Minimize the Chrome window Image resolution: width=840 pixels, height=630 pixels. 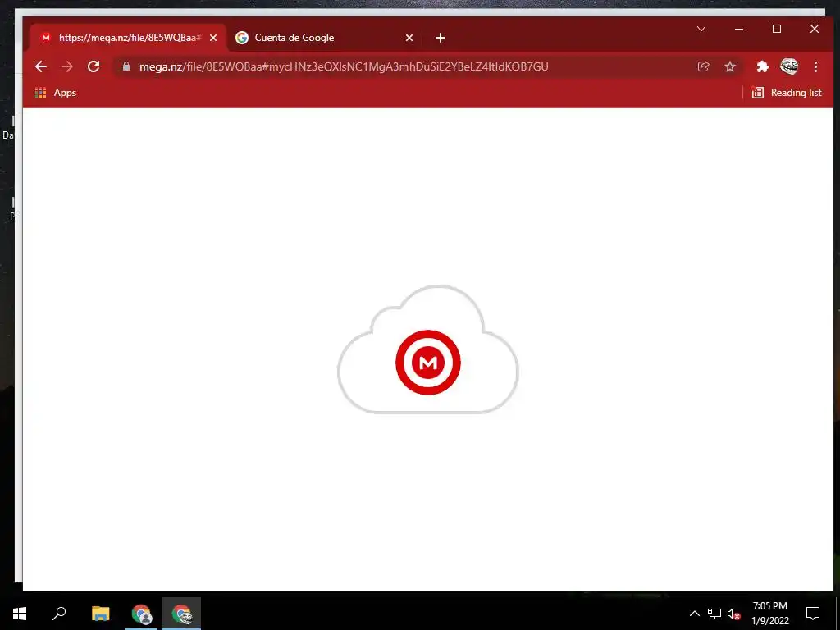[x=739, y=29]
